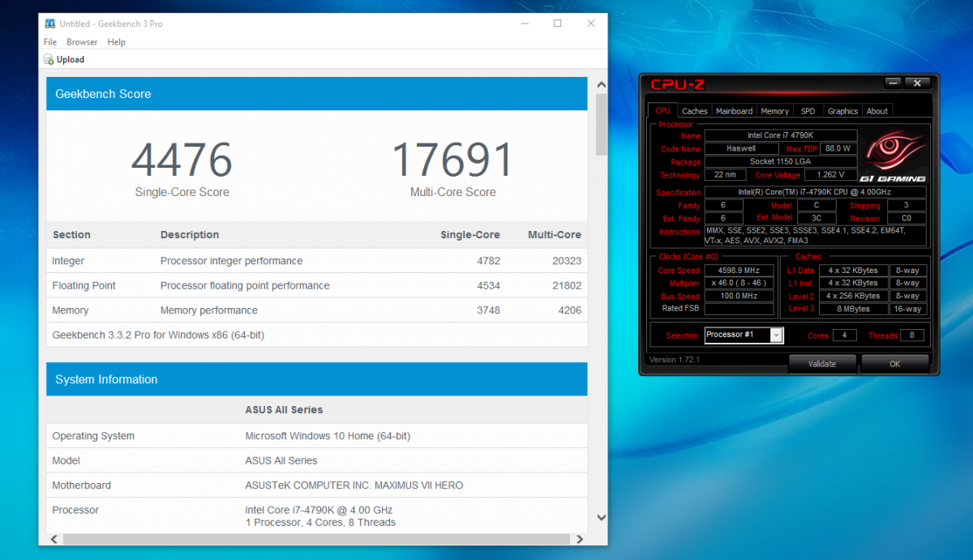Image resolution: width=973 pixels, height=560 pixels.
Task: Switch to the Mainboard tab in CPU-Z
Action: (x=734, y=111)
